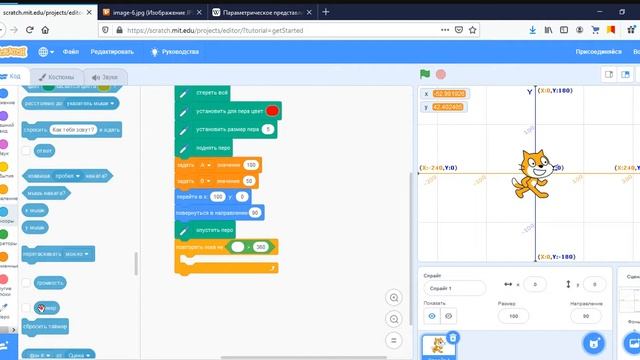Edit the 360 operand in comparison block
The width and height of the screenshot is (640, 360).
pyautogui.click(x=260, y=247)
